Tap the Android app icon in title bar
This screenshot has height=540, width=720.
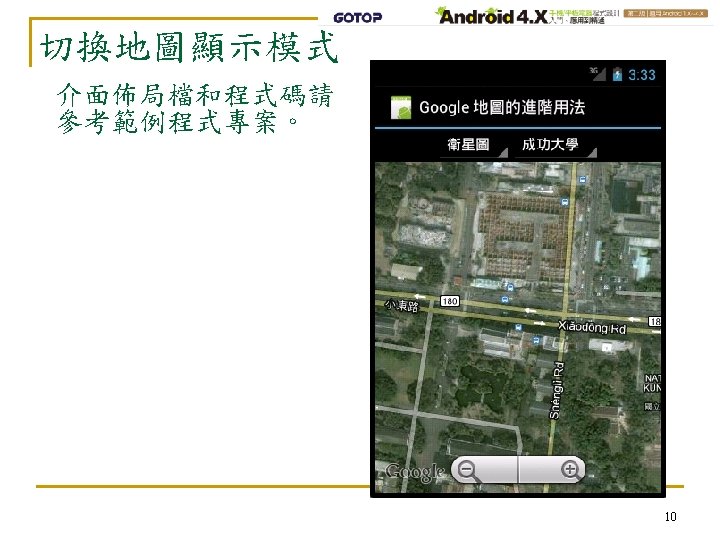400,107
